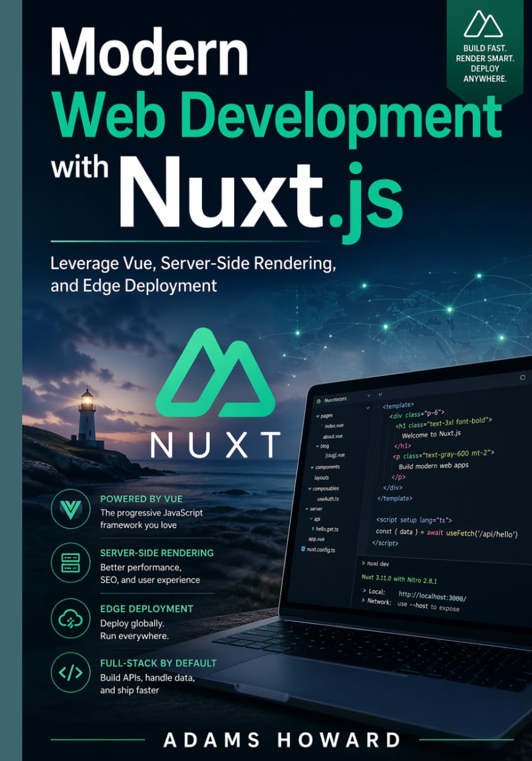The height and width of the screenshot is (761, 532).
Task: Click the author name ADAMS HOWARD
Action: click(282, 740)
